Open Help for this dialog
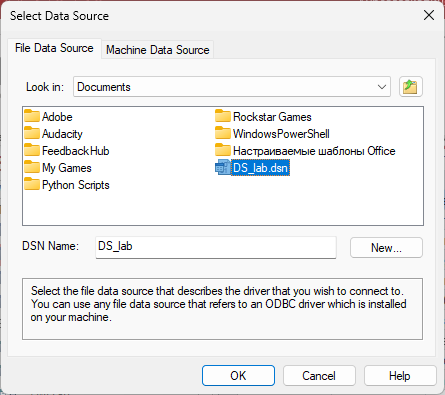This screenshot has width=445, height=395. pos(400,376)
